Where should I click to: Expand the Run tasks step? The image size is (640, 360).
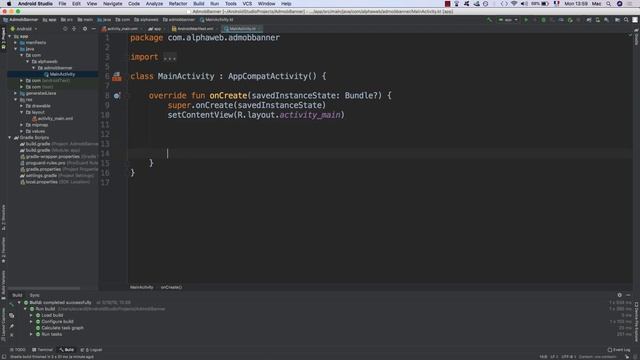coord(31,334)
